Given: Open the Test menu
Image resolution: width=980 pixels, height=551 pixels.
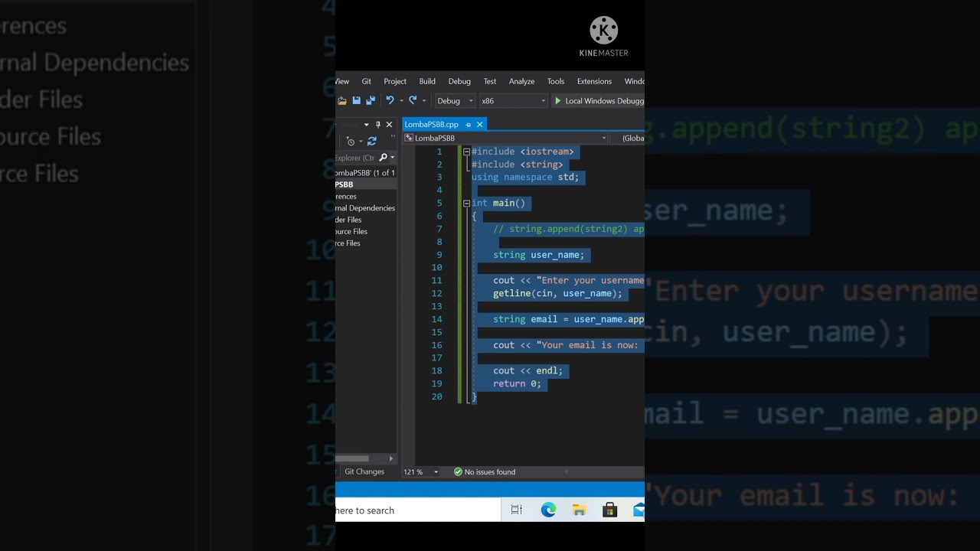Looking at the screenshot, I should point(490,81).
